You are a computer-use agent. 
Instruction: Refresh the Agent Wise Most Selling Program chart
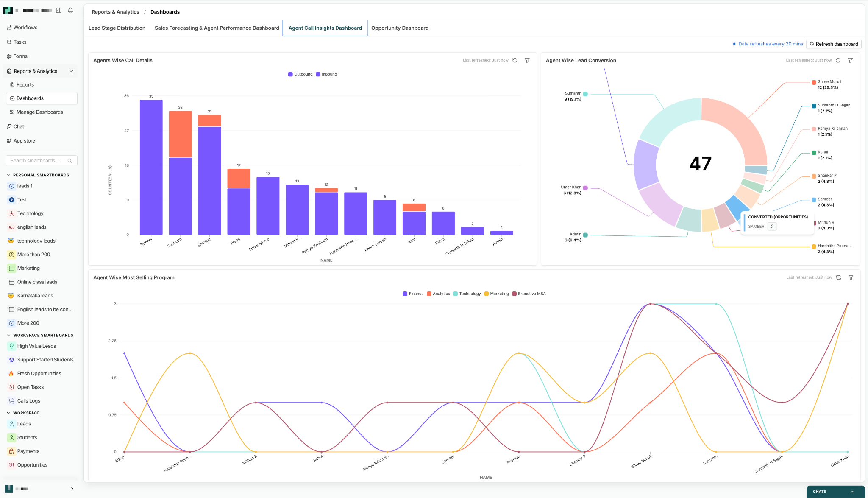(838, 277)
